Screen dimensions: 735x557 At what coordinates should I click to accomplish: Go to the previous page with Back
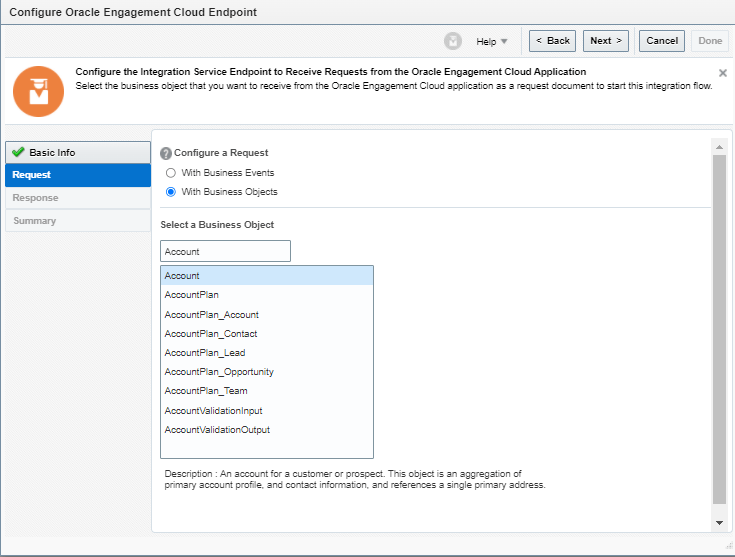pos(552,41)
